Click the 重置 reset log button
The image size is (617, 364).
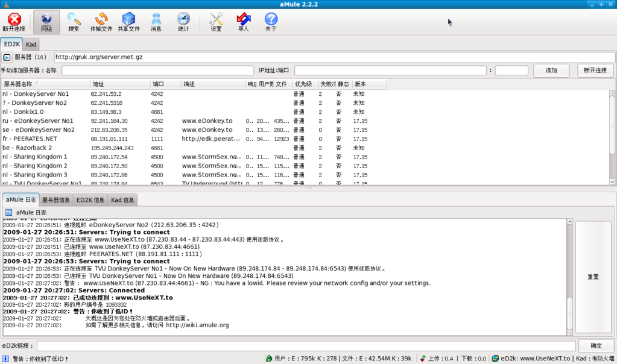(x=593, y=277)
